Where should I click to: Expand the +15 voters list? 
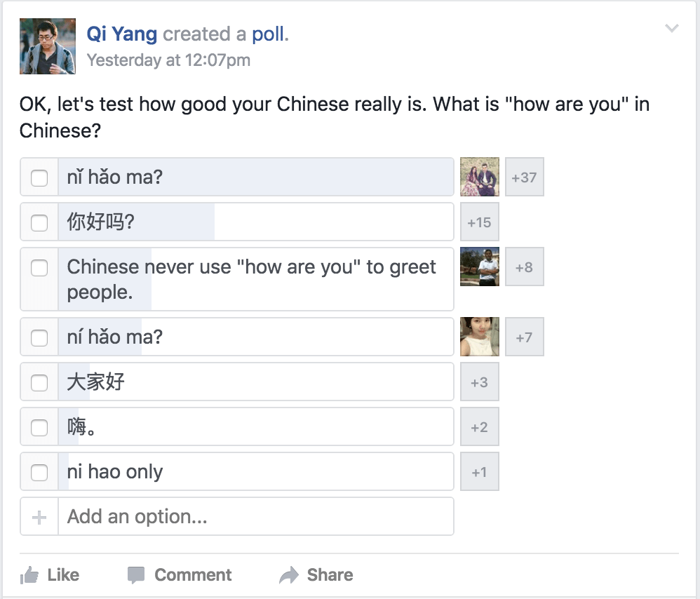(480, 222)
